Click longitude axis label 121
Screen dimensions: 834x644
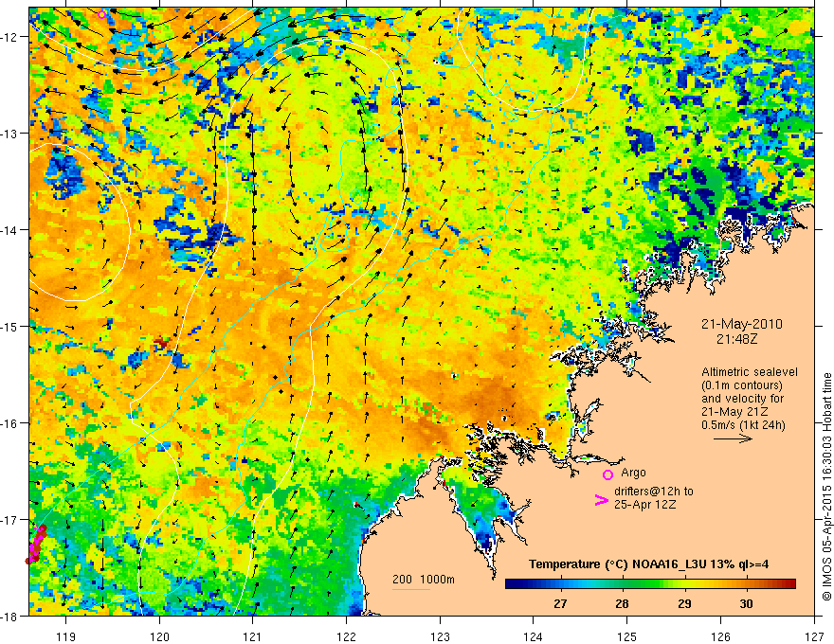click(253, 636)
